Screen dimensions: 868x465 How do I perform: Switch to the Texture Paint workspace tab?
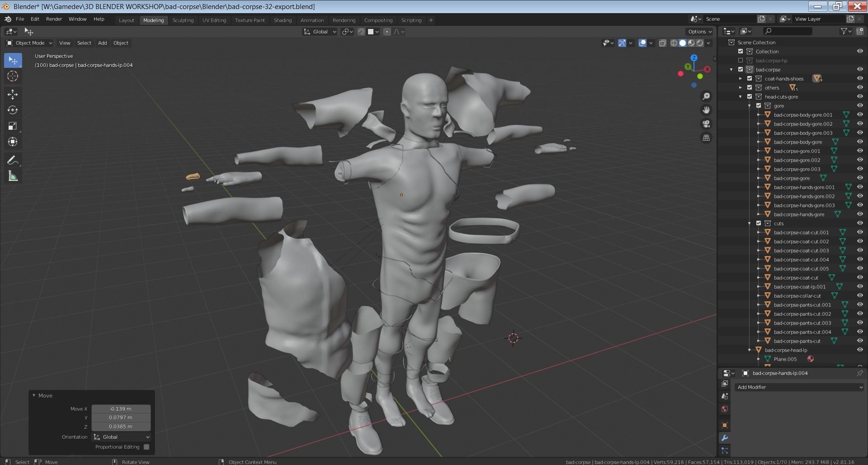tap(250, 20)
